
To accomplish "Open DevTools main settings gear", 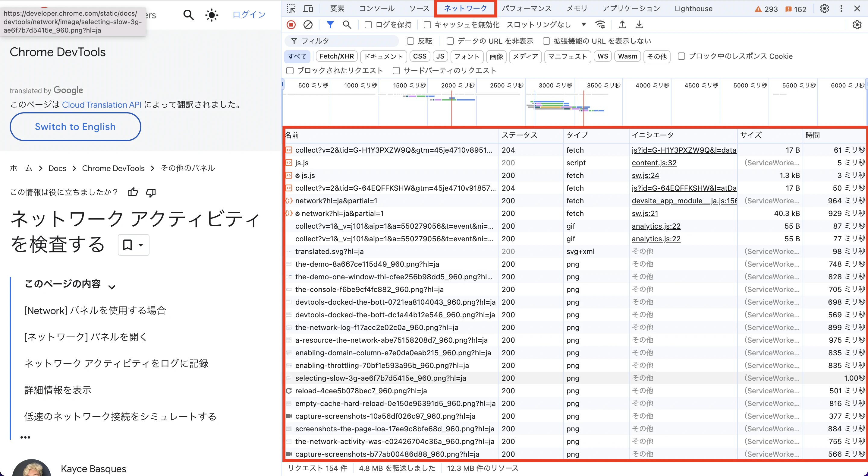I will (824, 8).
